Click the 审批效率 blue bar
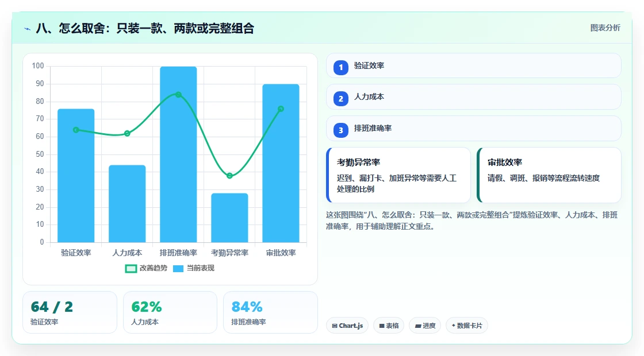 (x=281, y=163)
